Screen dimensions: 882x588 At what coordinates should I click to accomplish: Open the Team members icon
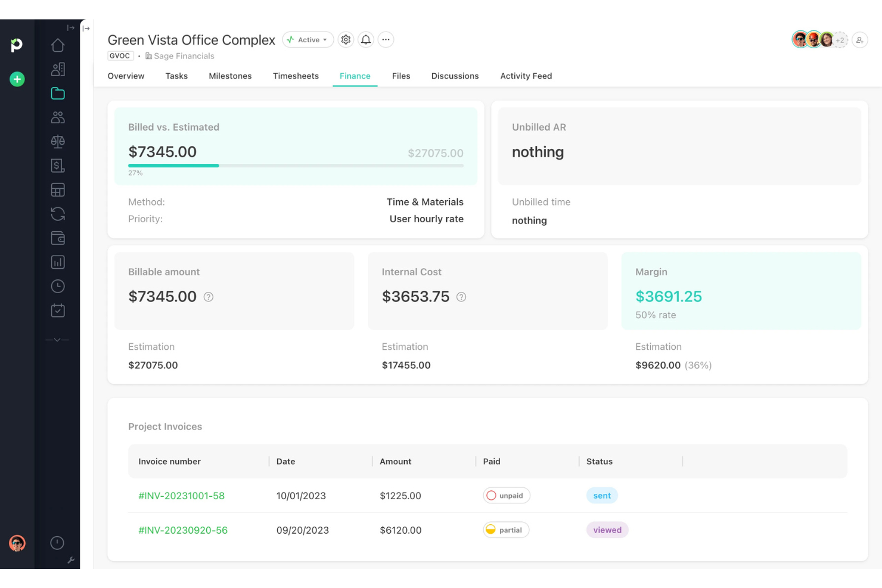58,117
